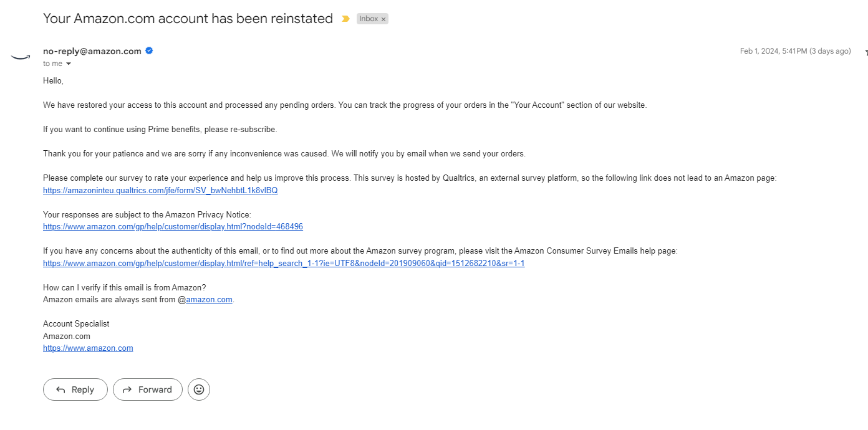Click the Inbox label tag
The width and height of the screenshot is (868, 430).
[x=369, y=19]
